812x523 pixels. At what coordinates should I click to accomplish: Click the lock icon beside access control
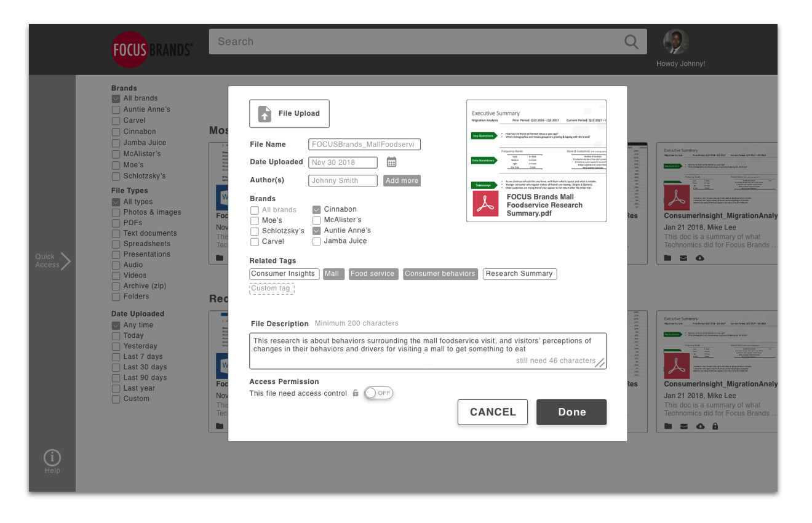[x=356, y=393]
